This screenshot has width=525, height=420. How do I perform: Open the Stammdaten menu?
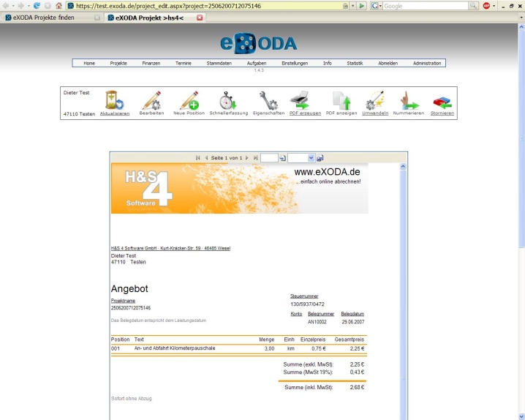tap(219, 63)
